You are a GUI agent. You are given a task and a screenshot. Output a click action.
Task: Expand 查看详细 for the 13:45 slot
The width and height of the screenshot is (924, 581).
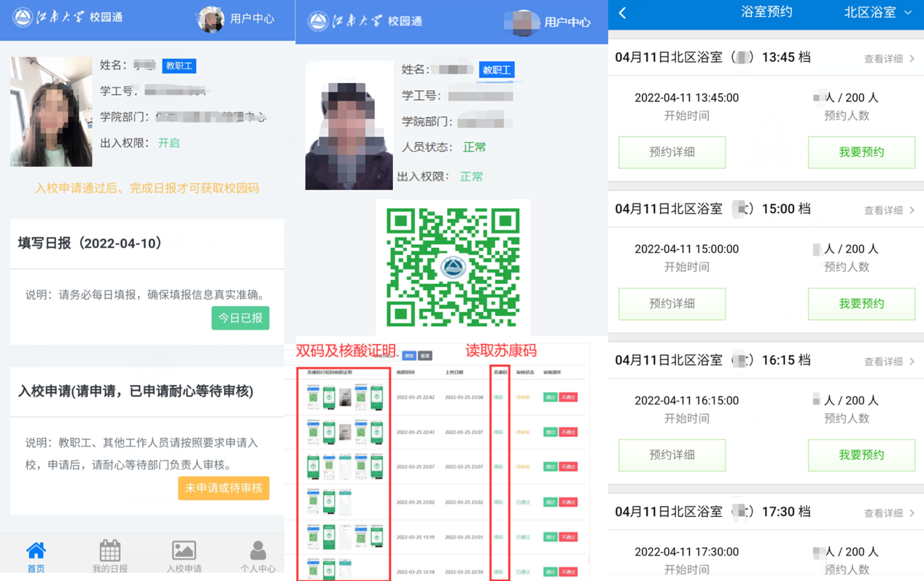(889, 59)
